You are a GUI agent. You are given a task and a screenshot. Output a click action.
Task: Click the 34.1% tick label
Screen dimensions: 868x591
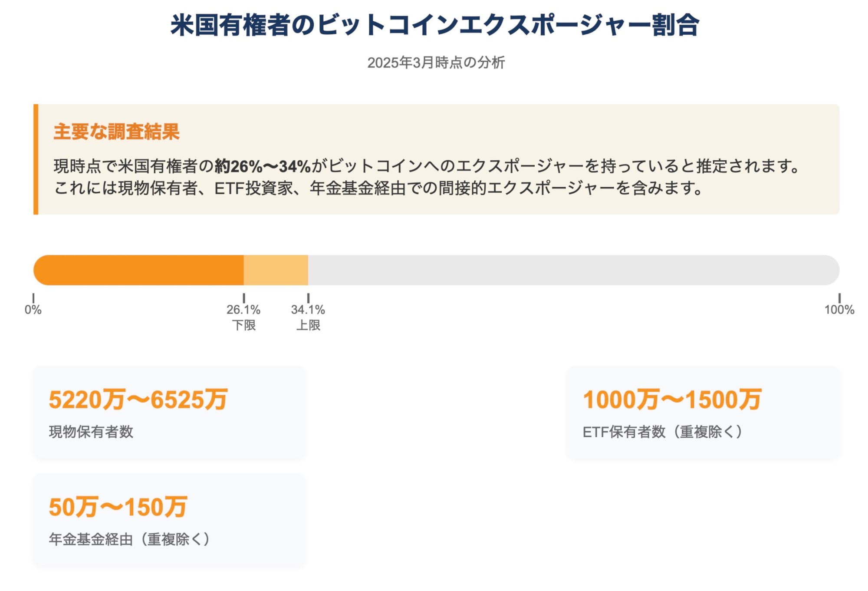point(308,310)
